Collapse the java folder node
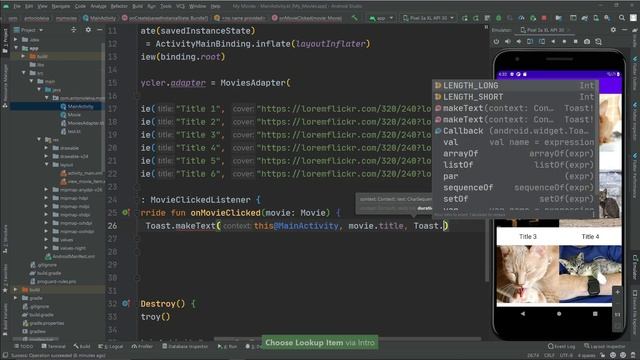The width and height of the screenshot is (640, 360). pyautogui.click(x=39, y=89)
